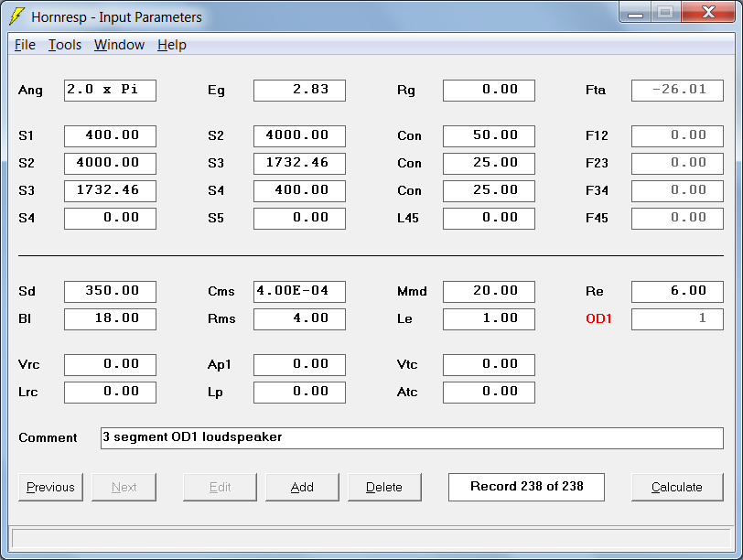Click the Add record button
This screenshot has height=560, width=743.
coord(302,487)
